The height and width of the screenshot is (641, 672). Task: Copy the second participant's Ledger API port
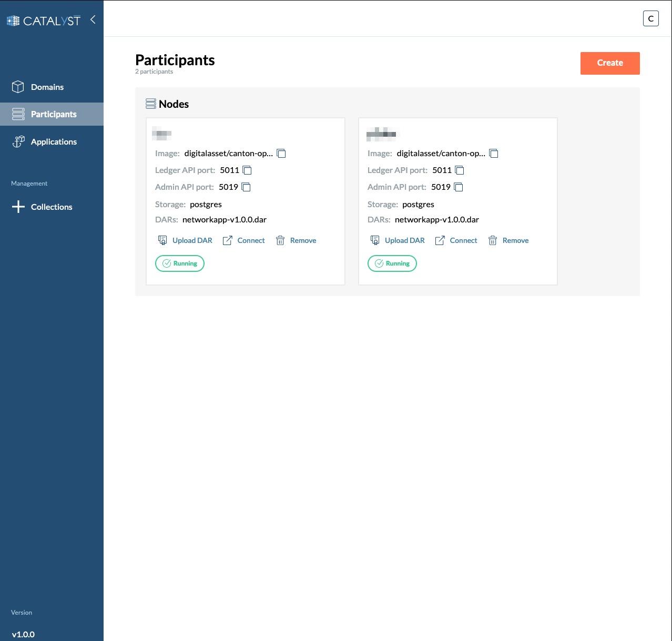point(459,170)
